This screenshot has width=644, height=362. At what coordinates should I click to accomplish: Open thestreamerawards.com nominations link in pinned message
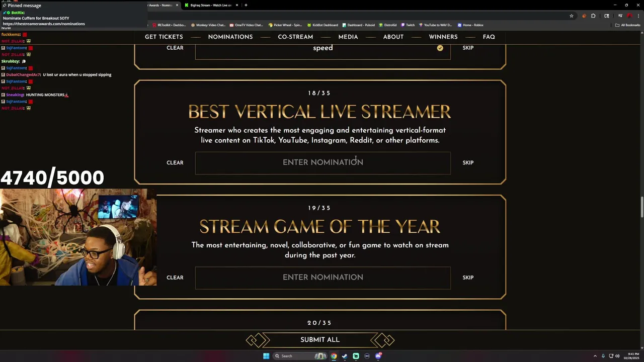point(44,24)
